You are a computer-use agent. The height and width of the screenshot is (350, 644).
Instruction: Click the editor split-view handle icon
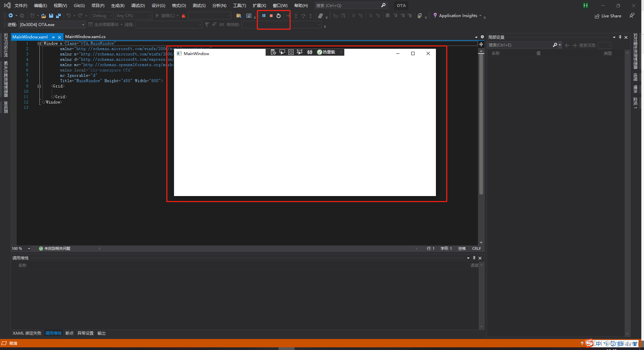click(x=481, y=44)
